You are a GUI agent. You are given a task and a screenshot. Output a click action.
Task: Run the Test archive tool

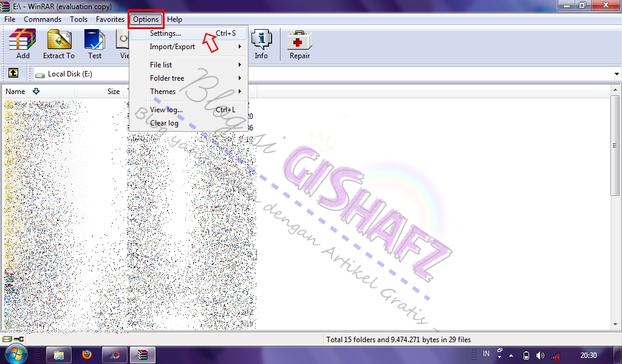[x=95, y=42]
